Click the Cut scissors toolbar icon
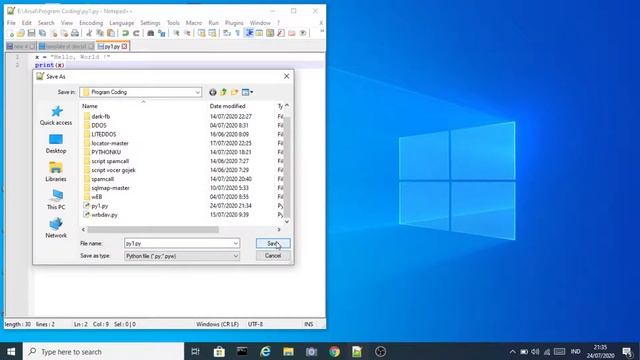640x360 pixels. tap(89, 33)
